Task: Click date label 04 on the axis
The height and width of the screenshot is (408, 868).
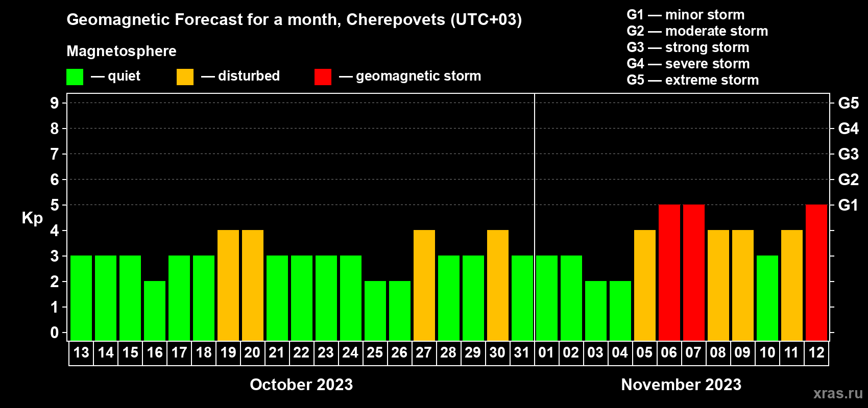Action: coord(620,352)
